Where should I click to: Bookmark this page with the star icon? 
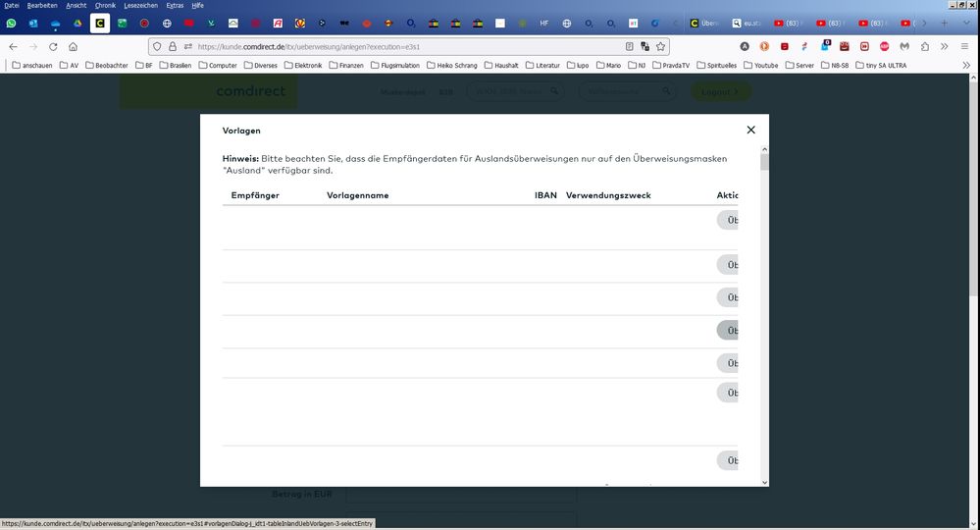tap(661, 46)
